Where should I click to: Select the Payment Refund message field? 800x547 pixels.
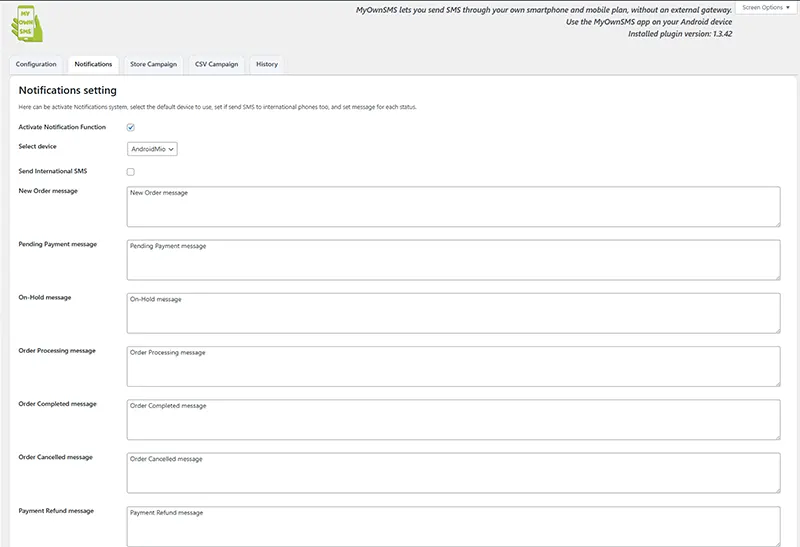point(453,525)
